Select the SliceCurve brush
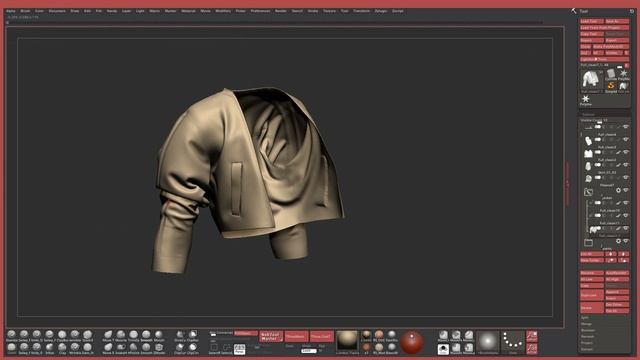This screenshot has width=640, height=360. 180,336
